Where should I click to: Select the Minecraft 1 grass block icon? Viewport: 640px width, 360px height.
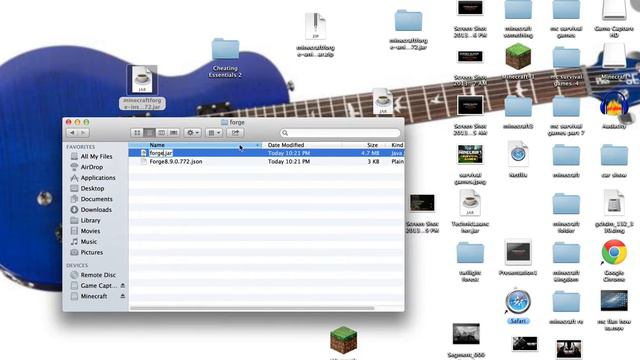(x=518, y=57)
